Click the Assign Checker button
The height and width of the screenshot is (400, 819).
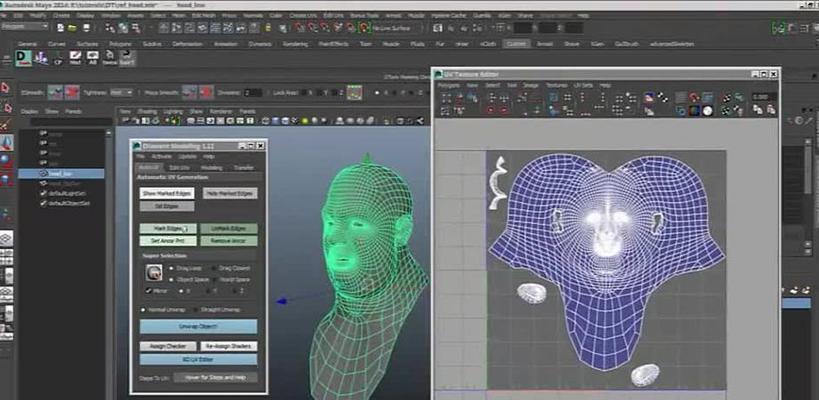click(168, 346)
